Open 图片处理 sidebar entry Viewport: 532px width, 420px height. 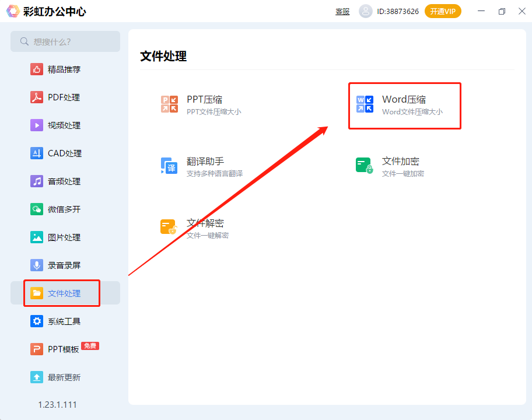click(x=65, y=237)
